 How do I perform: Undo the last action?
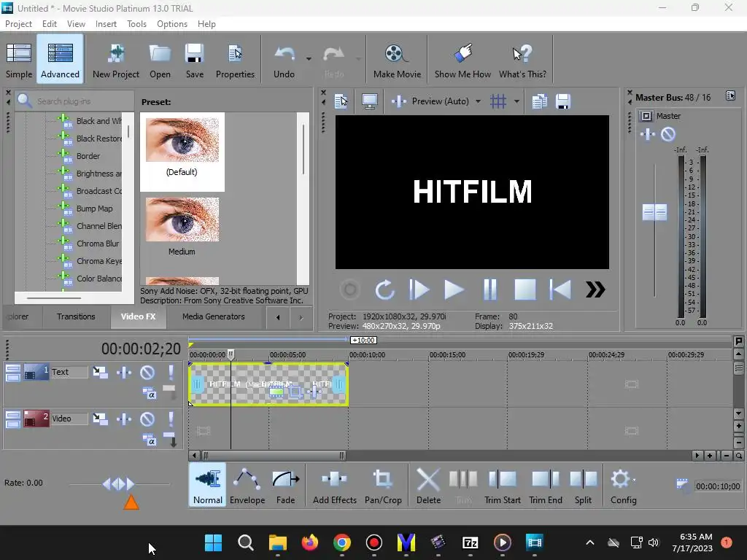pos(284,60)
